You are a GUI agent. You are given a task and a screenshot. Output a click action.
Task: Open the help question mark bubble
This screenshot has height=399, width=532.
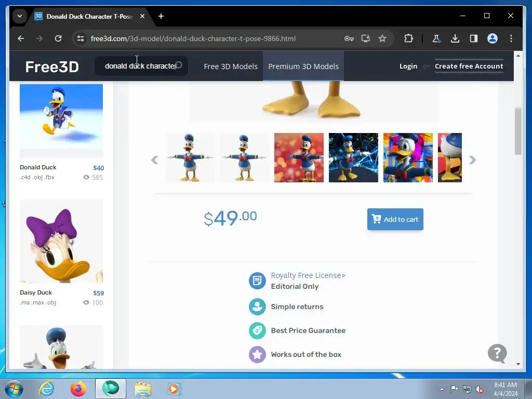(497, 353)
